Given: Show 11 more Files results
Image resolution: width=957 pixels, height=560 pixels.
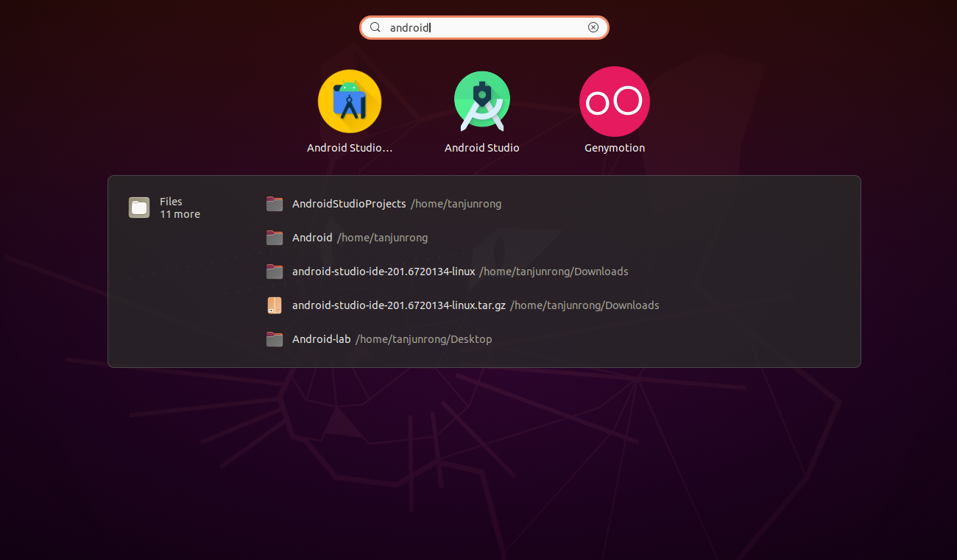Looking at the screenshot, I should [180, 214].
